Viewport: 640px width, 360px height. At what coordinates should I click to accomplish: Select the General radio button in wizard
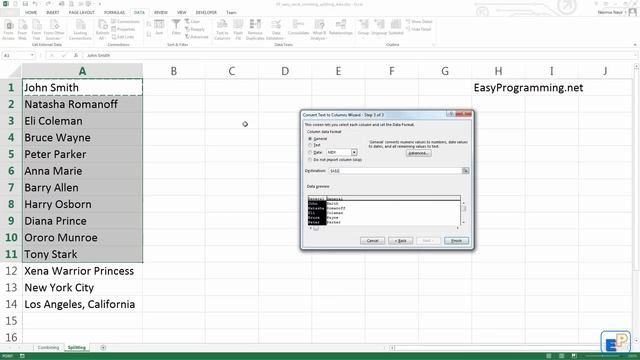point(310,139)
